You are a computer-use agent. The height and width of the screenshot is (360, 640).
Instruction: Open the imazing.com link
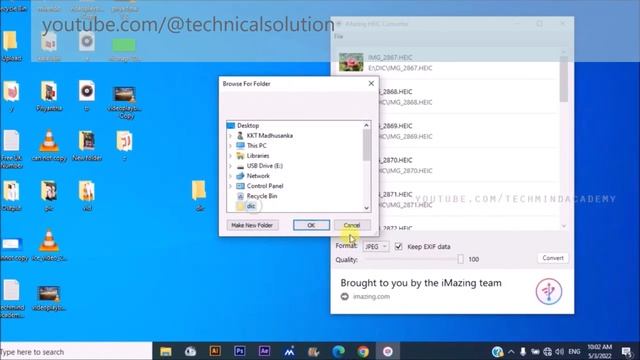(x=371, y=297)
